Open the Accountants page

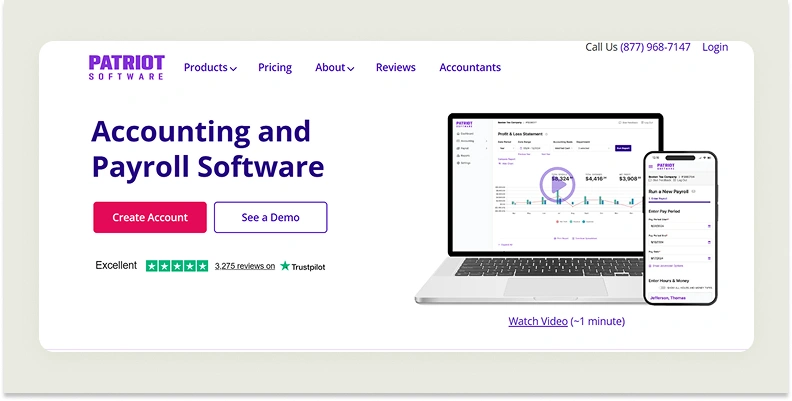tap(470, 67)
